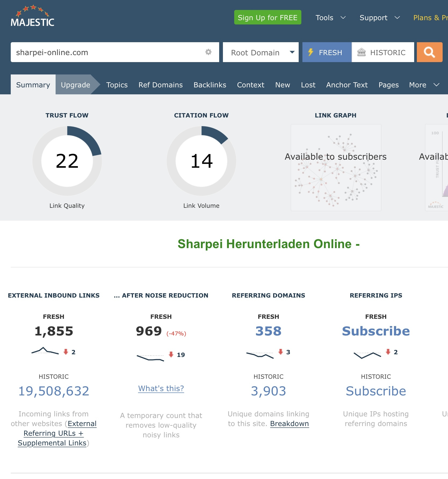
Task: Click the Citation Flow 14 gauge
Action: tap(201, 161)
